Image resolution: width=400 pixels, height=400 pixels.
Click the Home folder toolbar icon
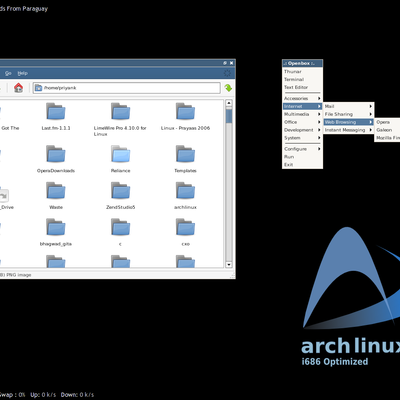click(18, 88)
